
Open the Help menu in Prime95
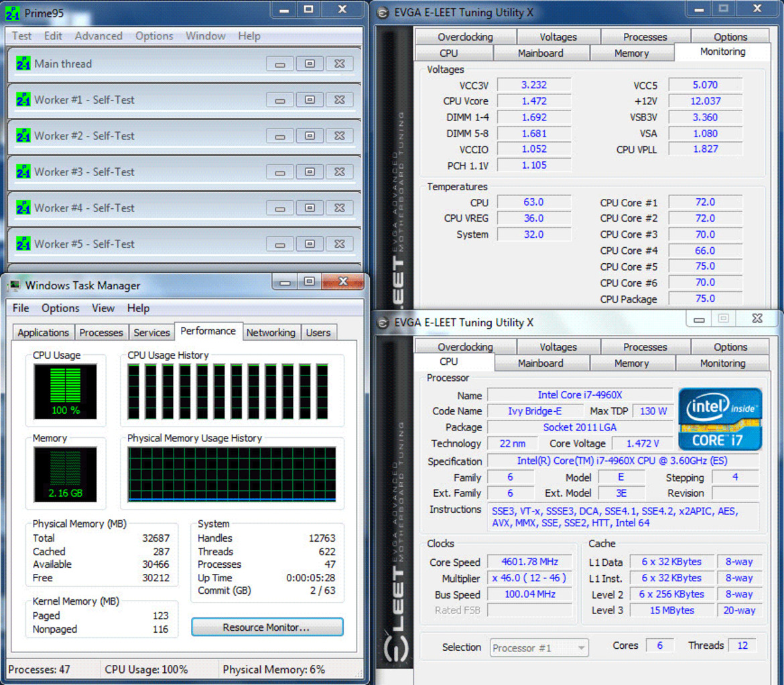coord(249,36)
